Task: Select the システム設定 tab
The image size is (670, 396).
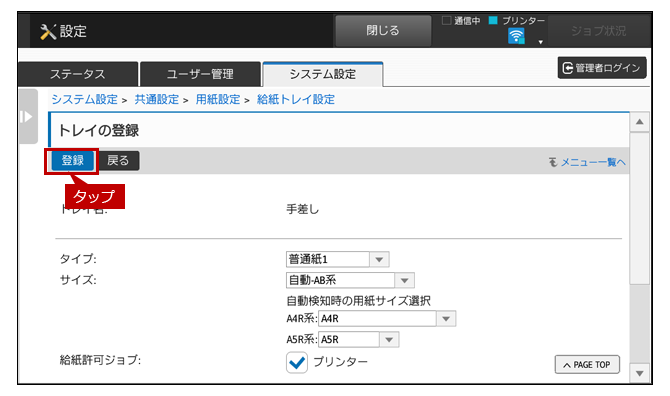Action: click(x=323, y=74)
